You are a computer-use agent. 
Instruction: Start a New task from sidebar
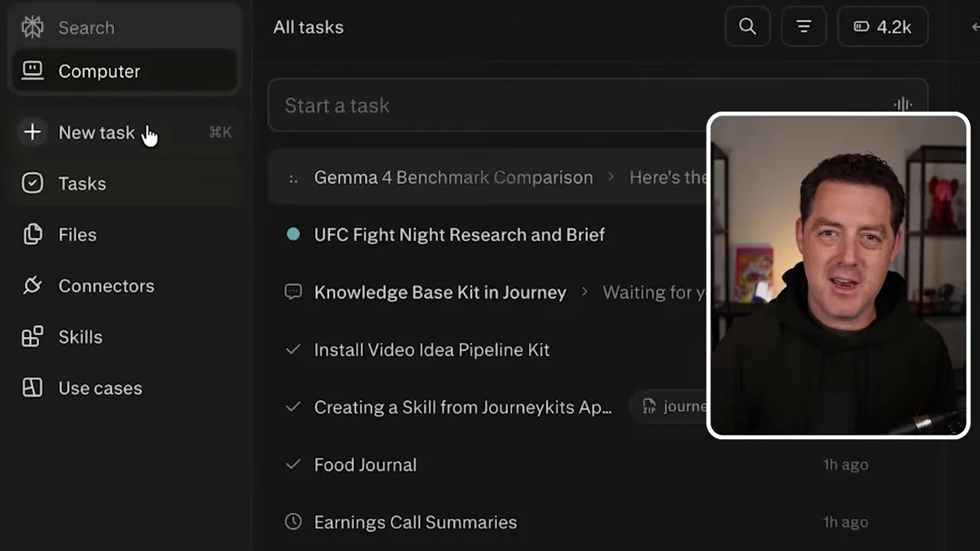point(124,132)
